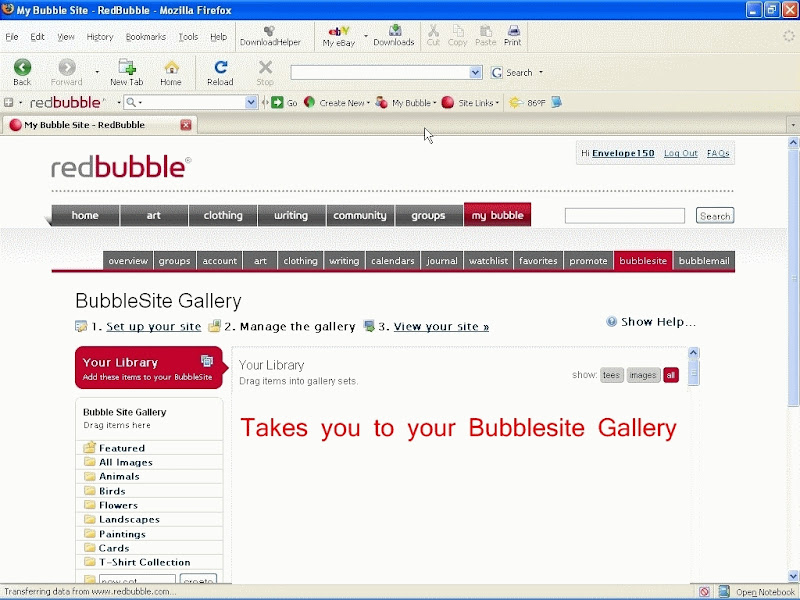Image resolution: width=800 pixels, height=600 pixels.
Task: Open the FAQs link
Action: (718, 153)
